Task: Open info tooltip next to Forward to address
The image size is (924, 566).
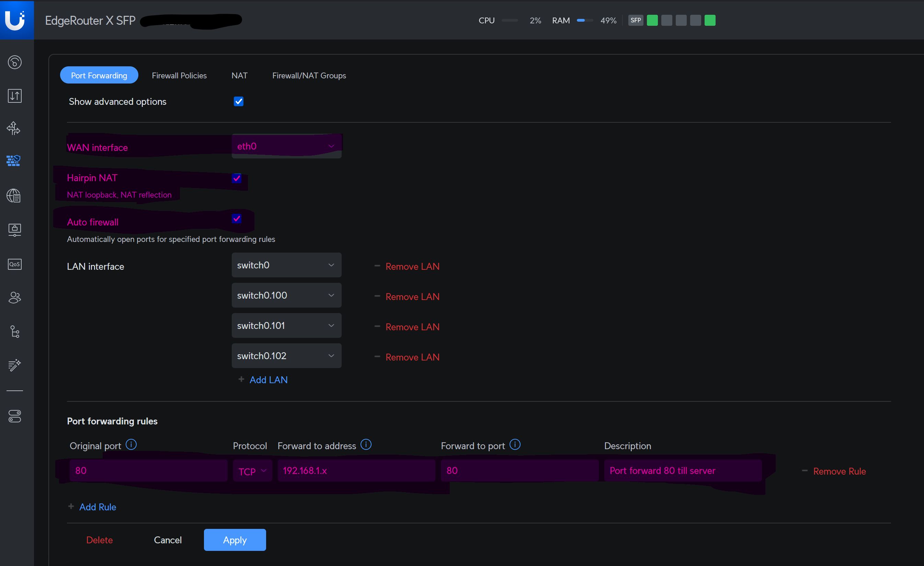Action: pos(366,445)
